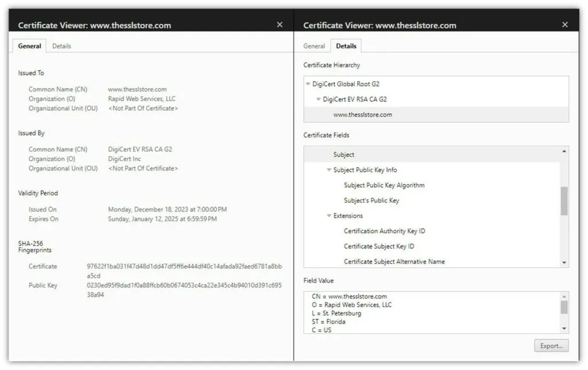Click the DigiCert Inc organization value
Image resolution: width=588 pixels, height=370 pixels.
coord(125,159)
